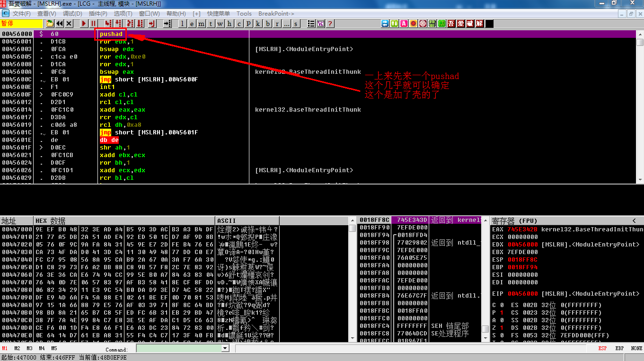
Task: Open Breakpoints window with 'b' button
Action: (268, 24)
